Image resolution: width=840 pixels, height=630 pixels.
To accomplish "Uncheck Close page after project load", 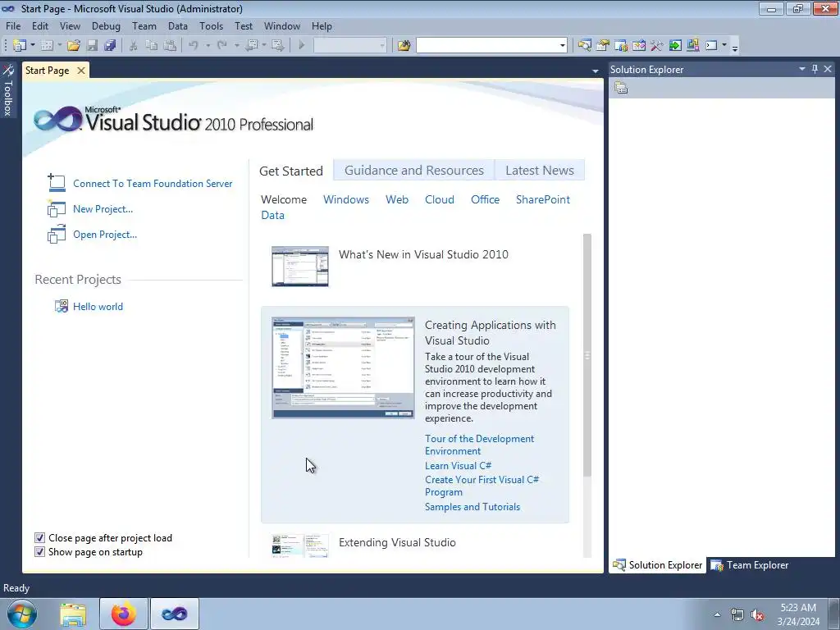I will pyautogui.click(x=39, y=538).
